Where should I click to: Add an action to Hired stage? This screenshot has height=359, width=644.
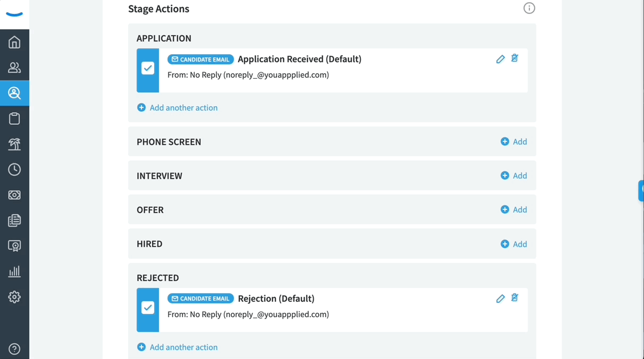[x=514, y=244]
